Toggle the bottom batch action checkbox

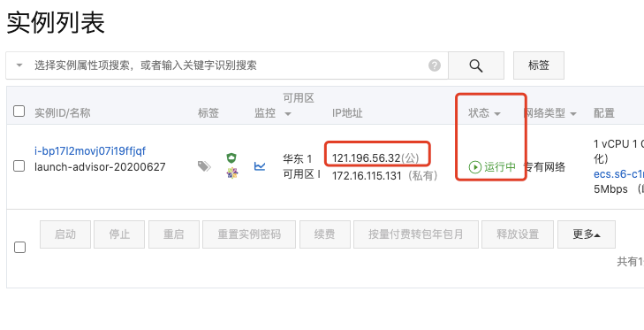point(19,248)
